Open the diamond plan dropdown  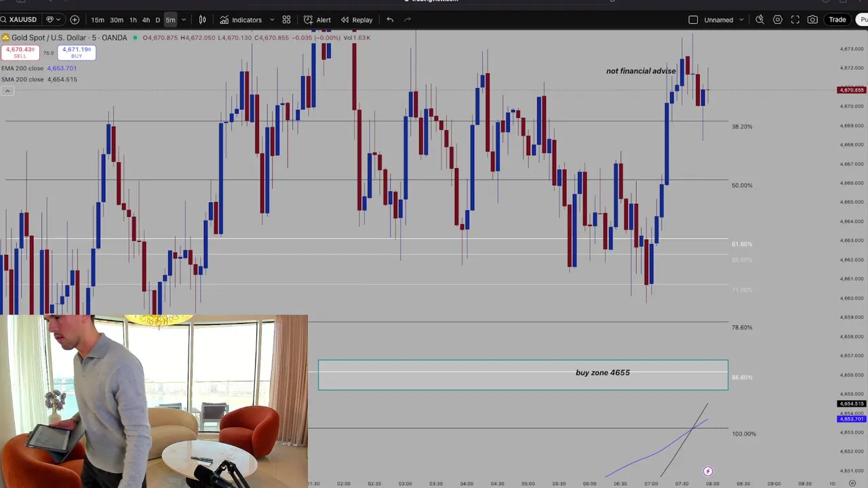click(52, 20)
